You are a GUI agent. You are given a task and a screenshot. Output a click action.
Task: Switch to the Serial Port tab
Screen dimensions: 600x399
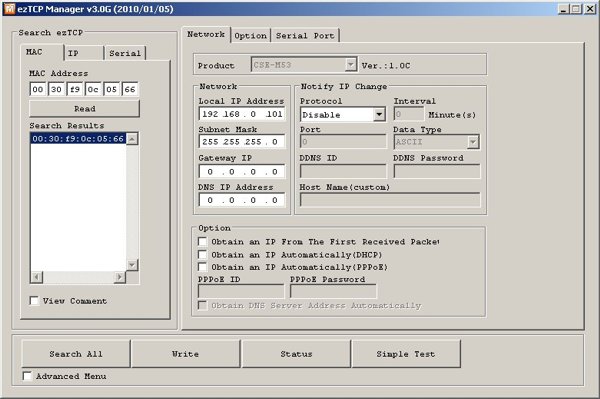[x=305, y=36]
